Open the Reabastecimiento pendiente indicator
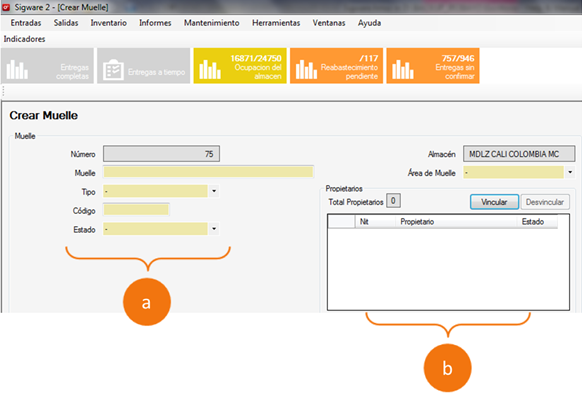The height and width of the screenshot is (393, 582). pyautogui.click(x=336, y=66)
